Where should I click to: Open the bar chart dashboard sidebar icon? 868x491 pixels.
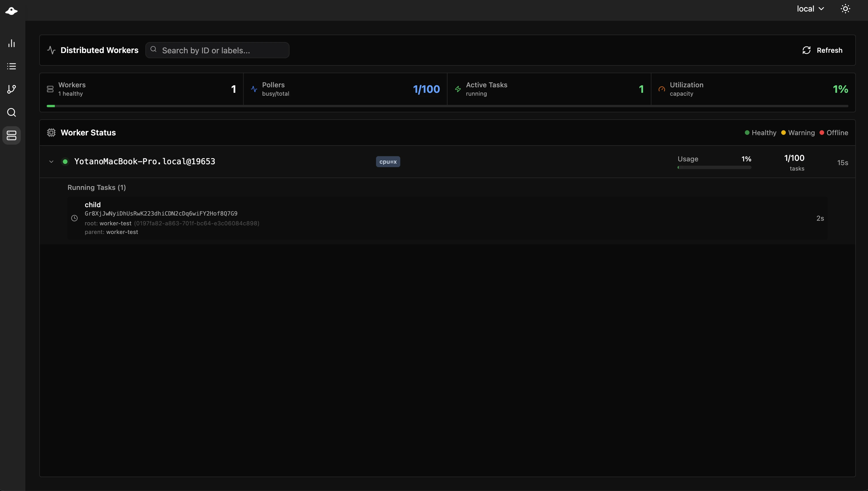pyautogui.click(x=12, y=43)
